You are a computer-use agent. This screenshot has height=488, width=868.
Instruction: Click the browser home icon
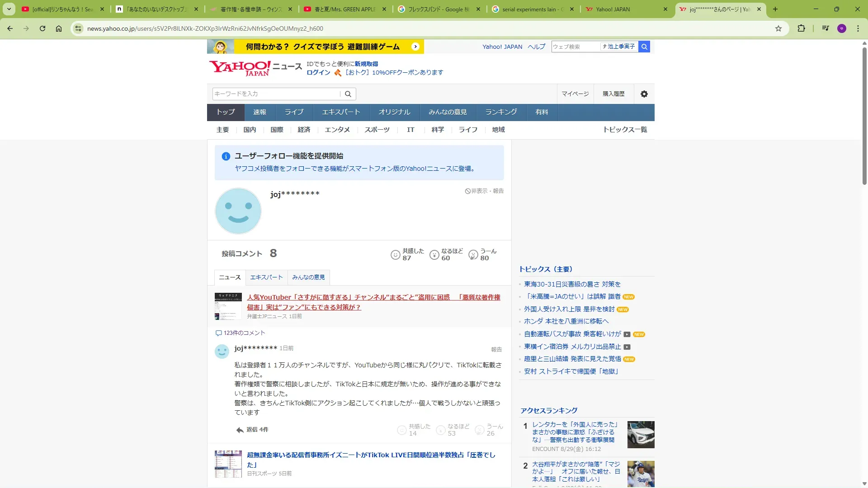(59, 28)
